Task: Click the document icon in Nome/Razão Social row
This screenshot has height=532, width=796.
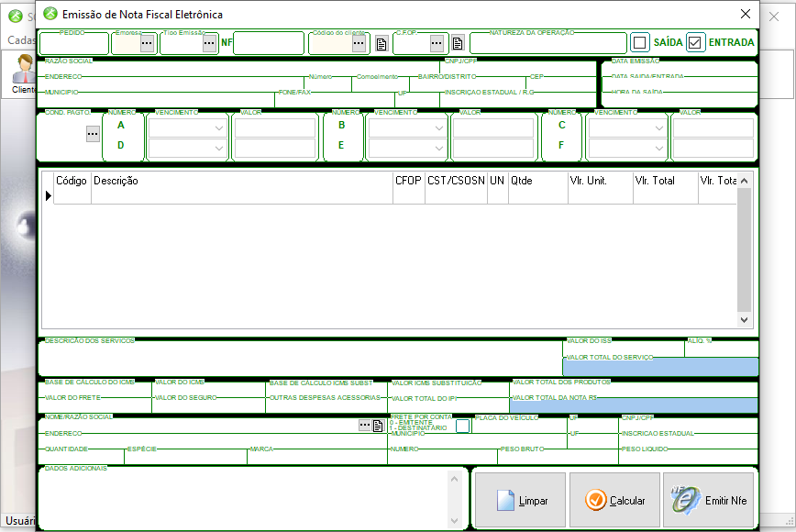Action: tap(378, 426)
